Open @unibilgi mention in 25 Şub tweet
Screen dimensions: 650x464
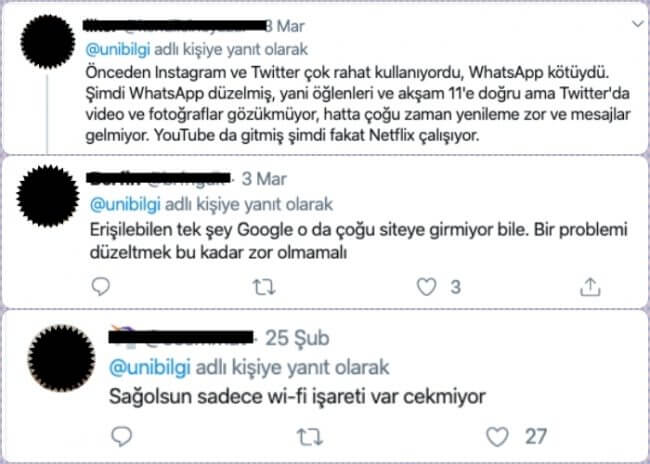point(150,367)
